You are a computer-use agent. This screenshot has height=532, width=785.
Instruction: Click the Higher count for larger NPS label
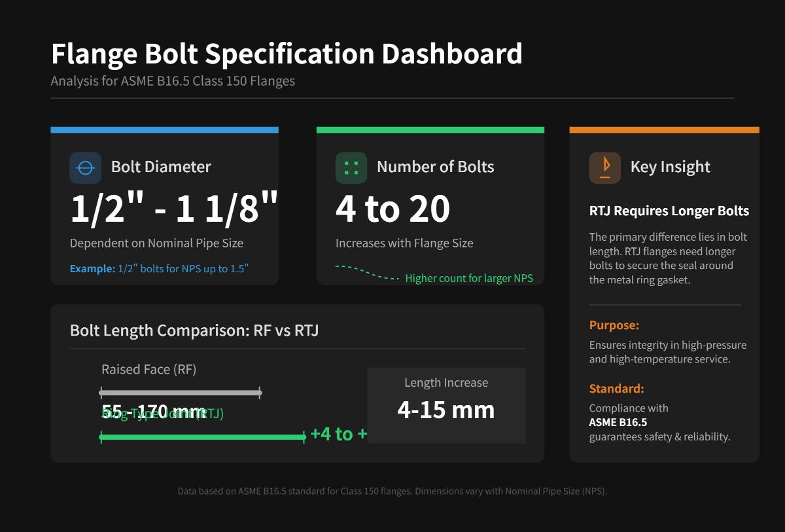[469, 279]
